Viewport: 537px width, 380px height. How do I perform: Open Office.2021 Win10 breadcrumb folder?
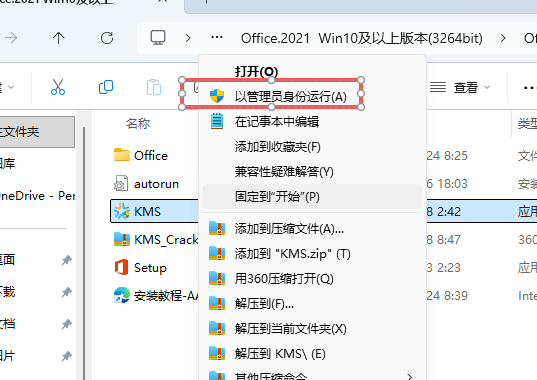(x=362, y=38)
